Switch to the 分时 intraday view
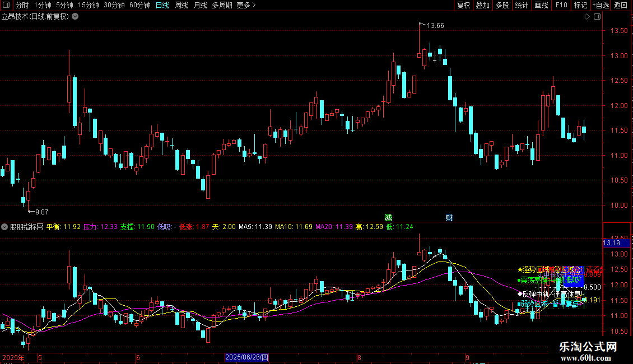Screen dimensions: 633x364 coord(22,5)
